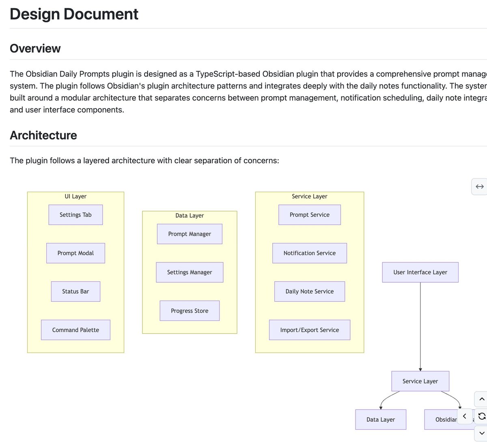Select the Prompt Manager node

190,234
